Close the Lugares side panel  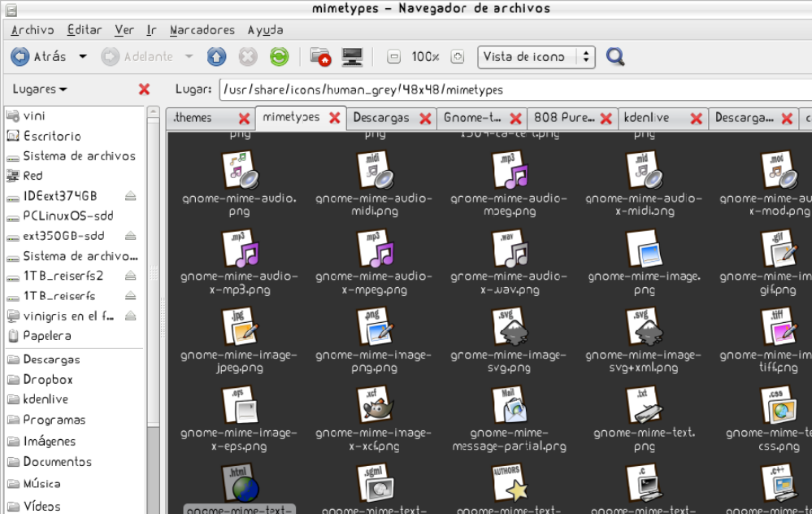tap(144, 89)
